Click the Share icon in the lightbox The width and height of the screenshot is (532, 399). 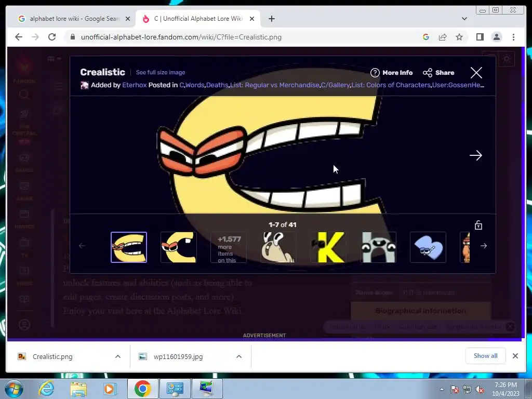(428, 73)
